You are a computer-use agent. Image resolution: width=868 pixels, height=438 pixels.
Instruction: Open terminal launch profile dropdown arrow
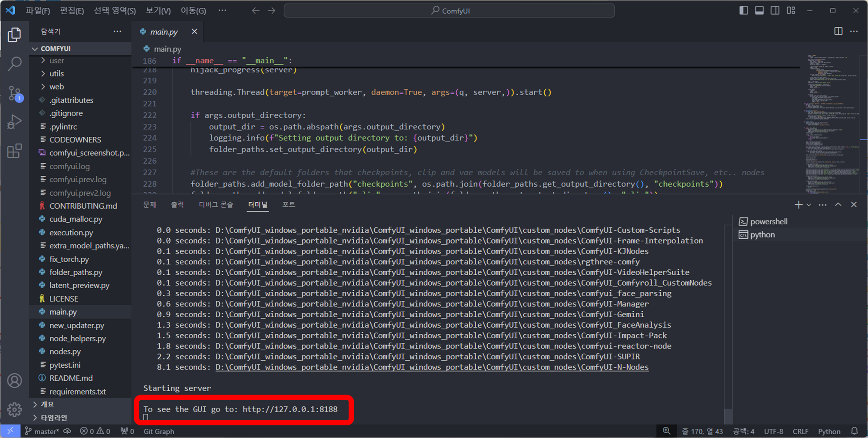pyautogui.click(x=809, y=204)
